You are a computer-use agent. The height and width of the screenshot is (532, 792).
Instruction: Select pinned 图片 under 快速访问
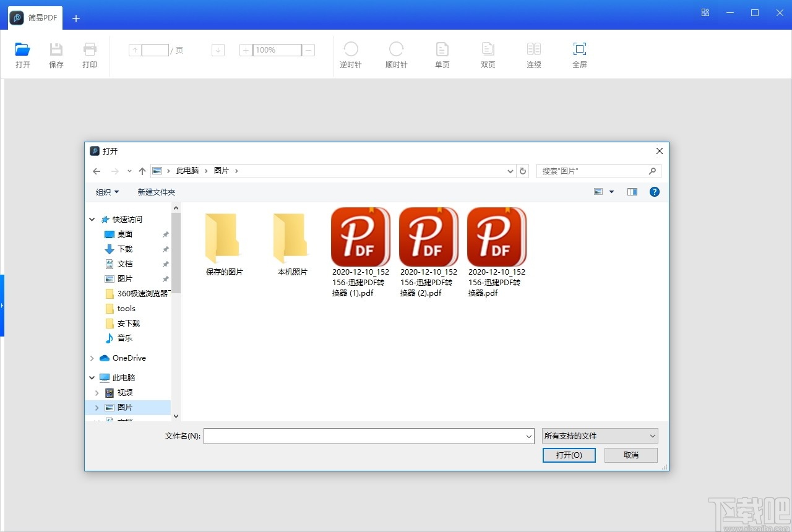(x=125, y=279)
